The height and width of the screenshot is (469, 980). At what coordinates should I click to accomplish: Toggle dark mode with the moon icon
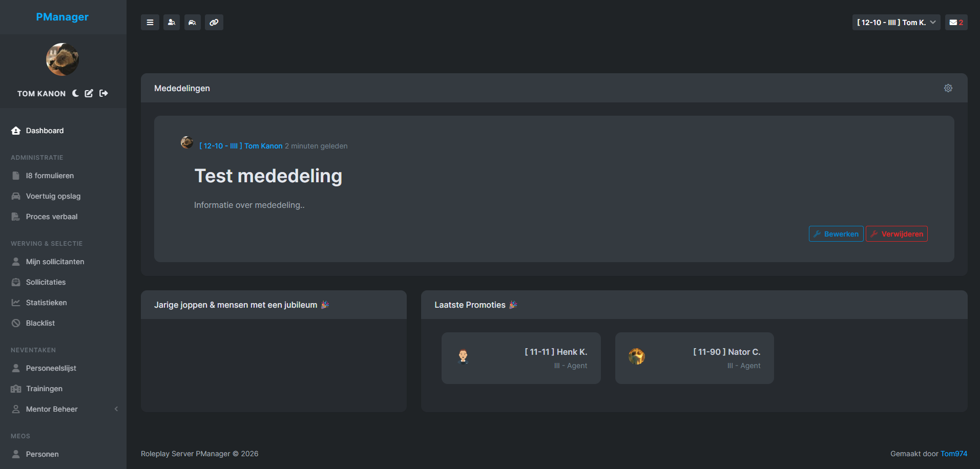75,93
